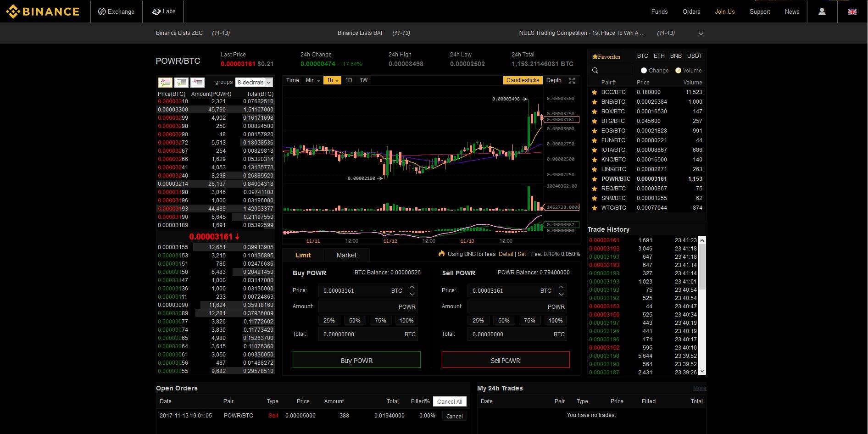
Task: Expand the announcements chevron
Action: [701, 33]
